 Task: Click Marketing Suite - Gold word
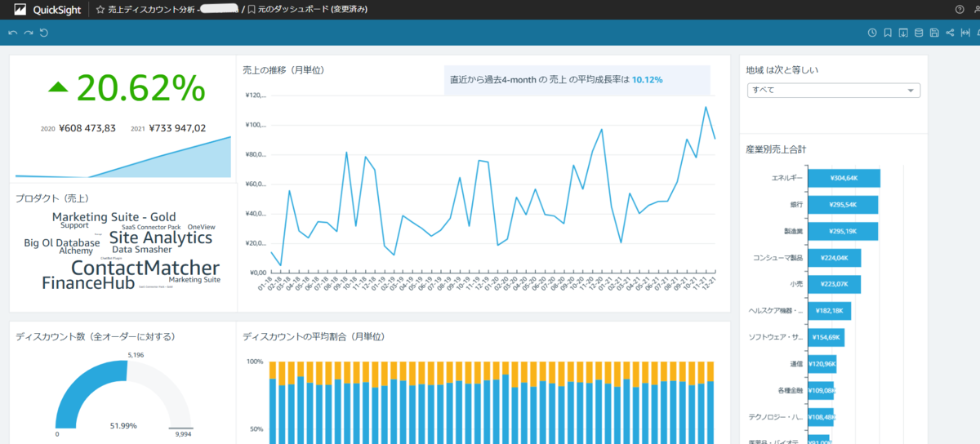point(114,217)
